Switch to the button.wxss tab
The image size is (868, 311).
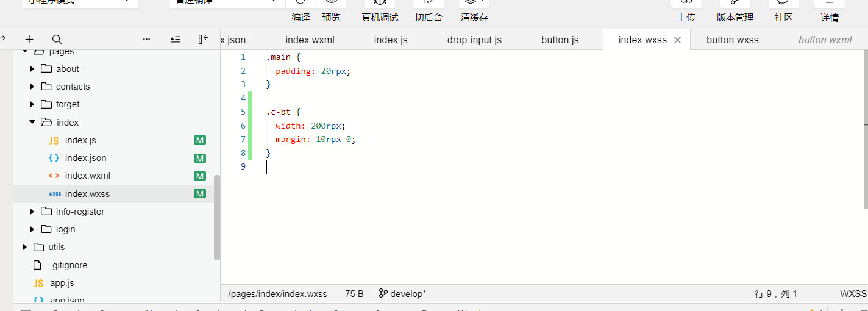(x=732, y=40)
